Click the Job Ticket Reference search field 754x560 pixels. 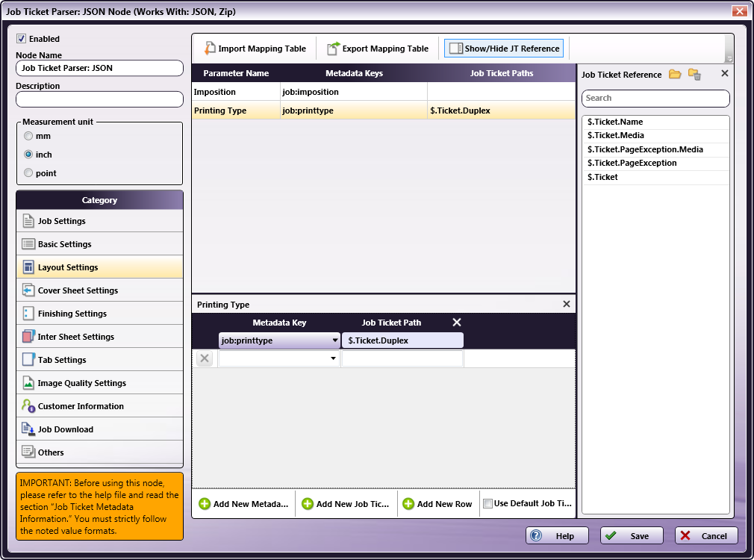click(655, 98)
